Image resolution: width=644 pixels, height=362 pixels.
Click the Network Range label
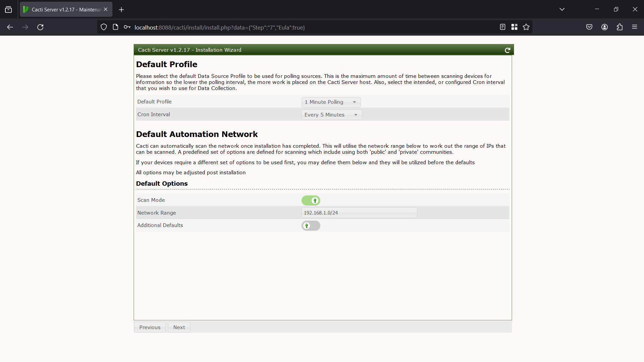tap(156, 213)
